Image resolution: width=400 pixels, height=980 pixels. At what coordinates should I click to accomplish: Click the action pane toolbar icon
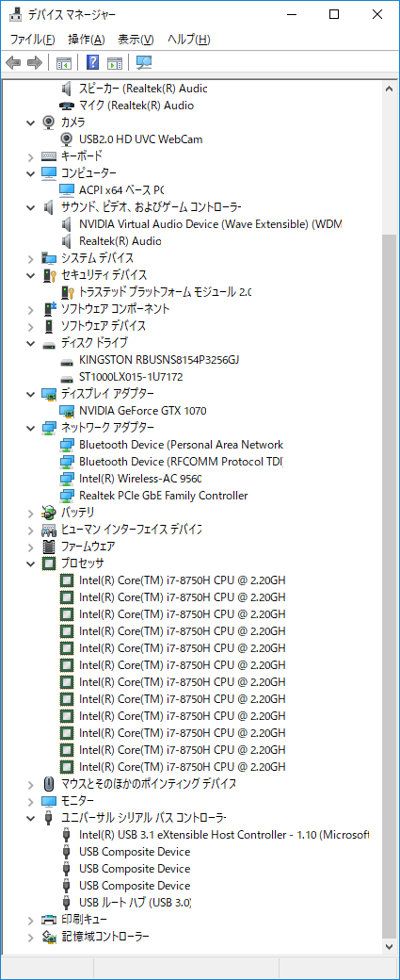[114, 62]
